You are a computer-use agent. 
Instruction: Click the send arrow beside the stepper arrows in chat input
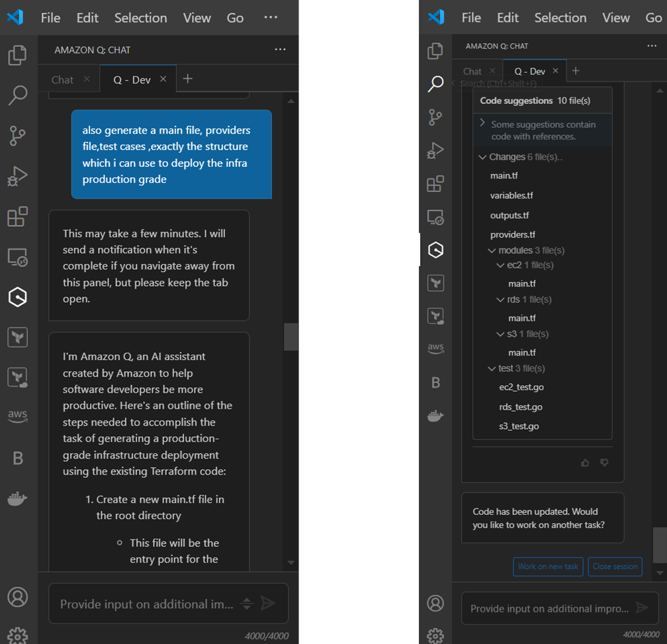coord(268,603)
